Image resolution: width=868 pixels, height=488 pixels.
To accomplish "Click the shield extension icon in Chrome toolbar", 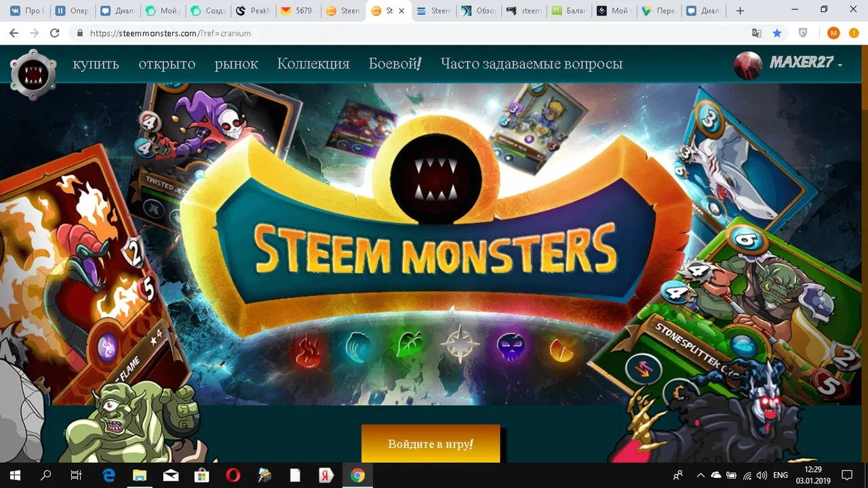I will [803, 33].
